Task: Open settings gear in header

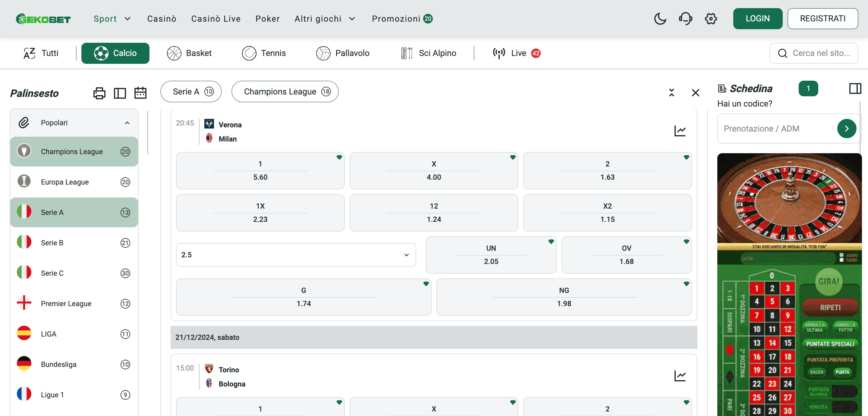Action: click(x=711, y=19)
